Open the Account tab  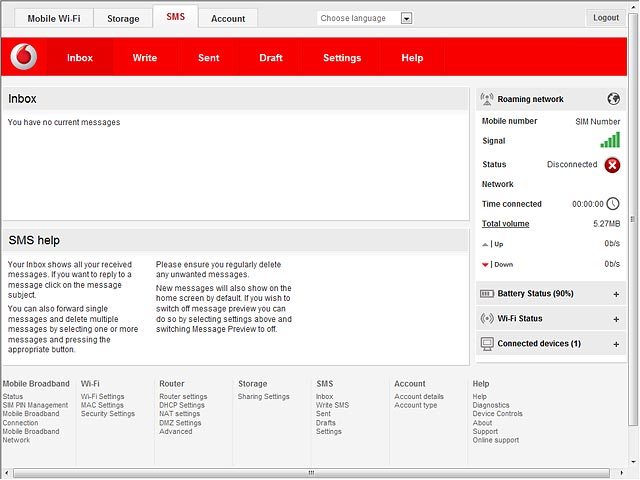tap(228, 18)
